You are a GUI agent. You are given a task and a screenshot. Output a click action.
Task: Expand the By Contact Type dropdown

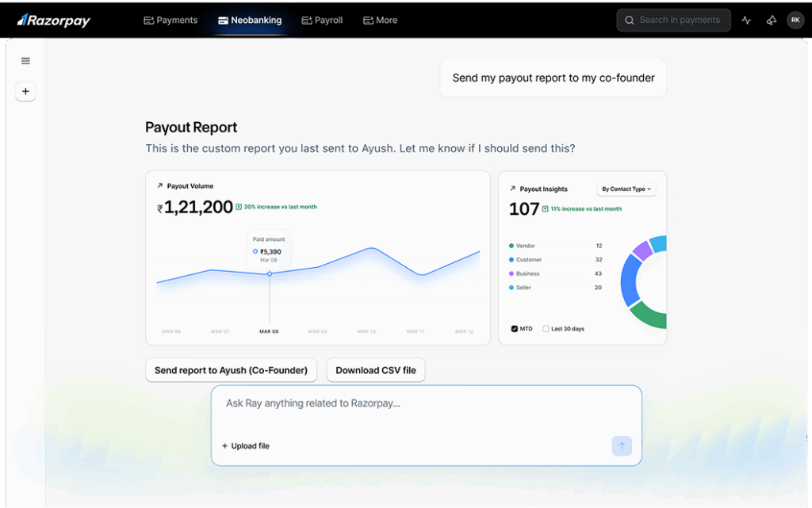626,189
